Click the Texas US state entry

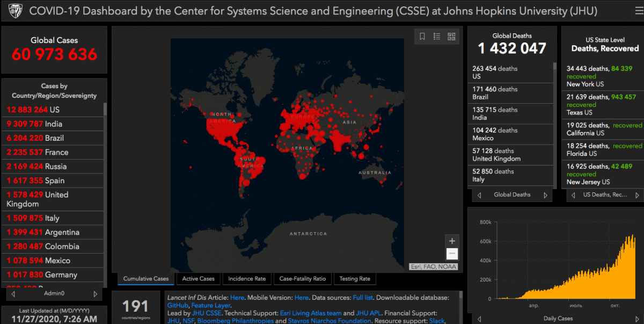(602, 105)
